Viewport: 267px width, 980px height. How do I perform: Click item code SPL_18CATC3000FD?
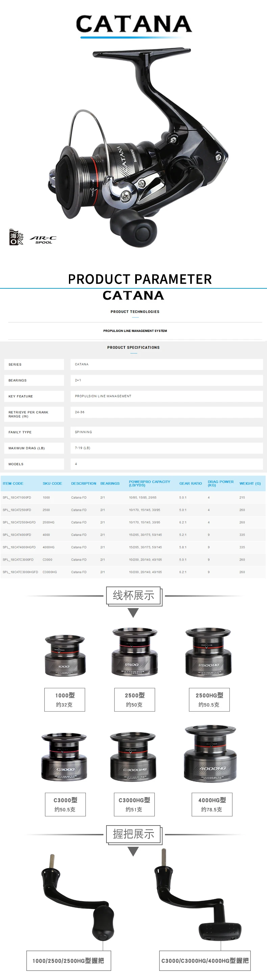click(18, 560)
